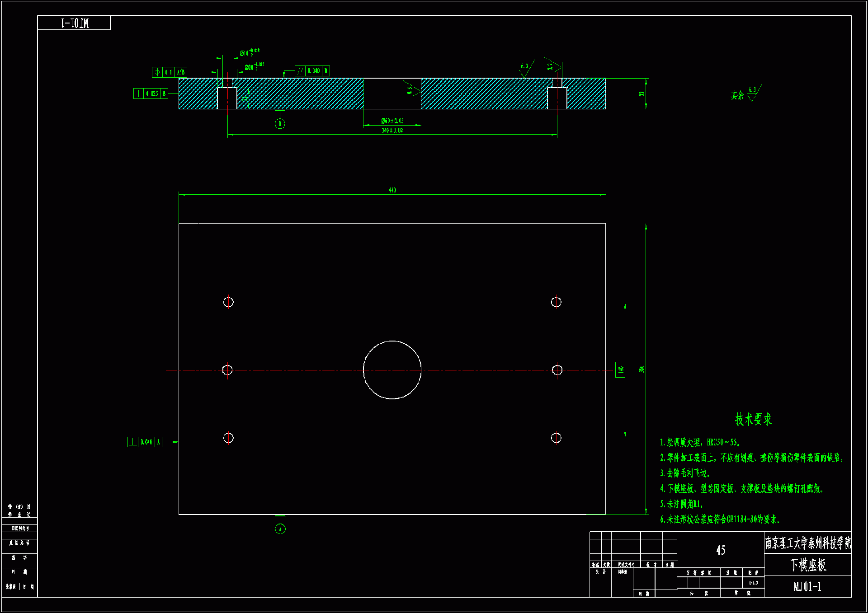This screenshot has width=868, height=613.
Task: Select the 1:1.5 scale cell
Action: [753, 583]
